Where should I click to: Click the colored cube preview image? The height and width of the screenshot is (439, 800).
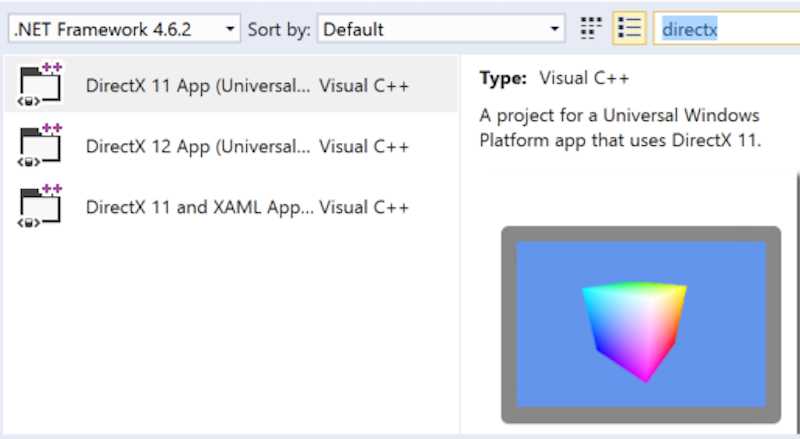click(641, 325)
